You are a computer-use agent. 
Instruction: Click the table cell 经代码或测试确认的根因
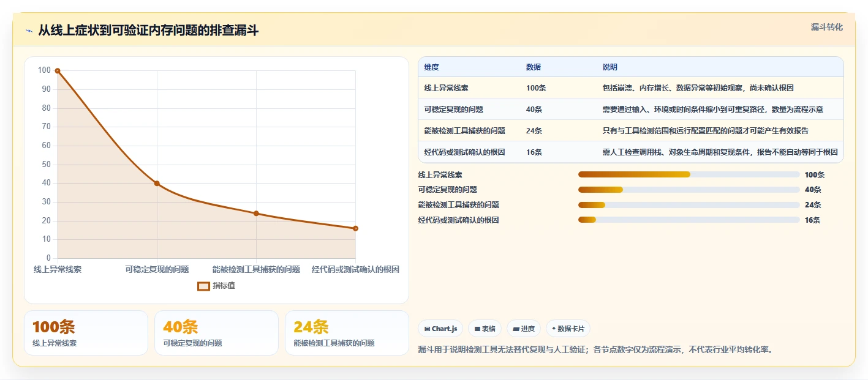coord(465,152)
